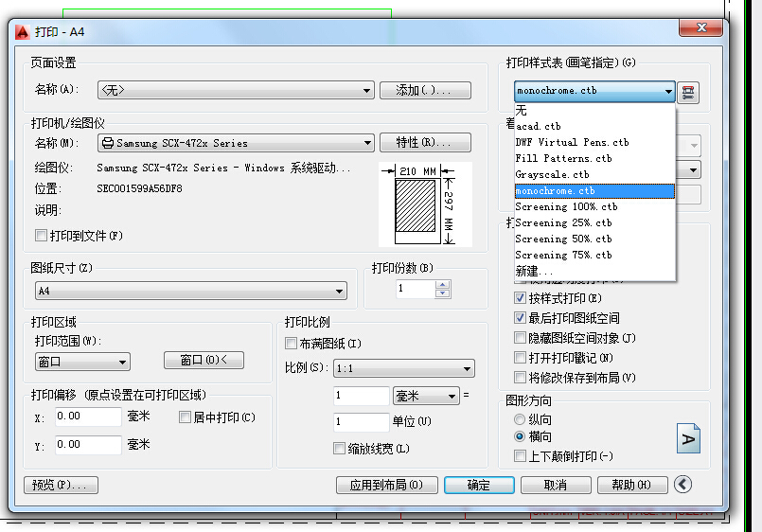The image size is (762, 532).
Task: Open the printer name dropdown Samsung SCX-472x
Action: [236, 143]
